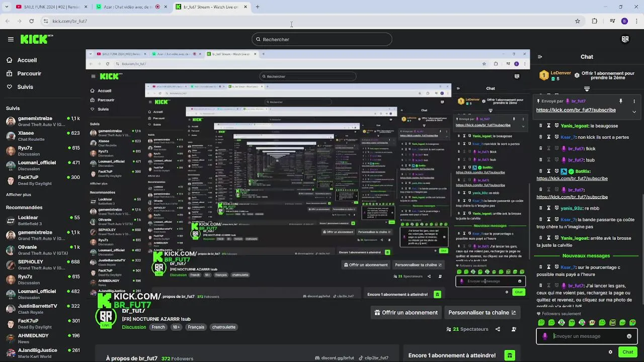
Task: Click the 'Rechercher' search field
Action: (x=322, y=39)
